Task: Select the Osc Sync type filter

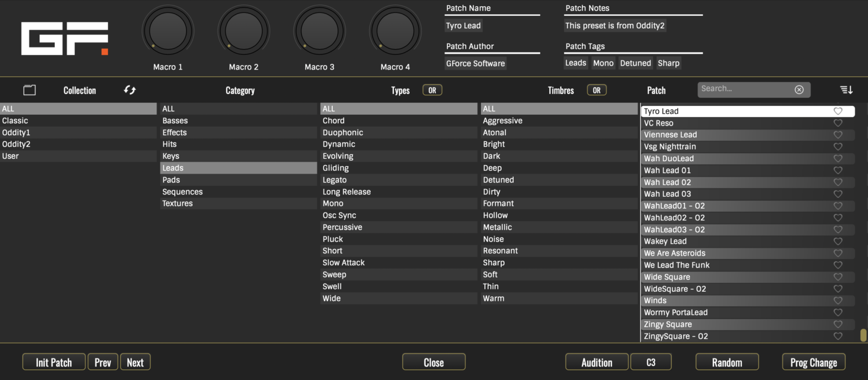Action: click(398, 215)
